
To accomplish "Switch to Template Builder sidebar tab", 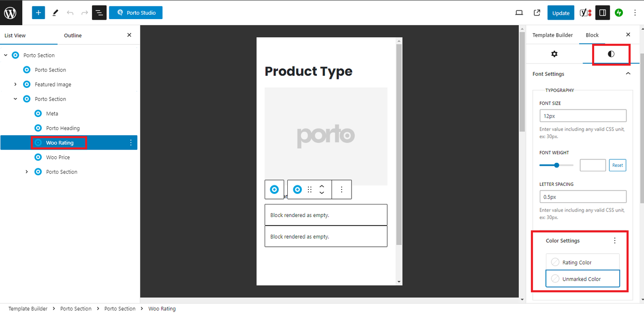I will pyautogui.click(x=552, y=35).
